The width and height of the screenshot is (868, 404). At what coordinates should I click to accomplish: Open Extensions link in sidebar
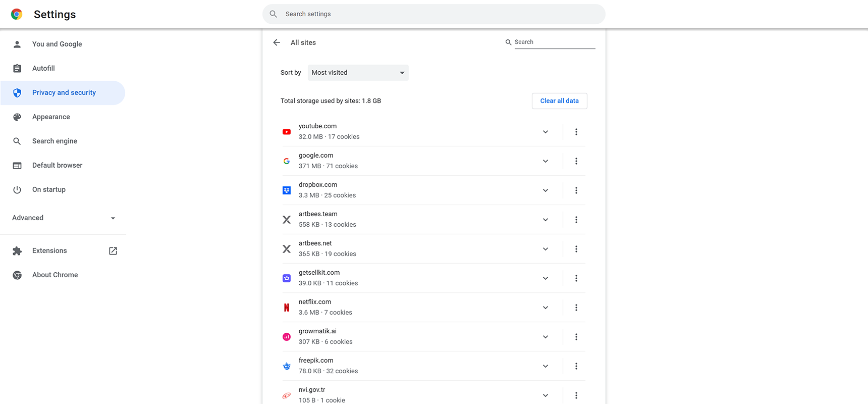pyautogui.click(x=63, y=251)
